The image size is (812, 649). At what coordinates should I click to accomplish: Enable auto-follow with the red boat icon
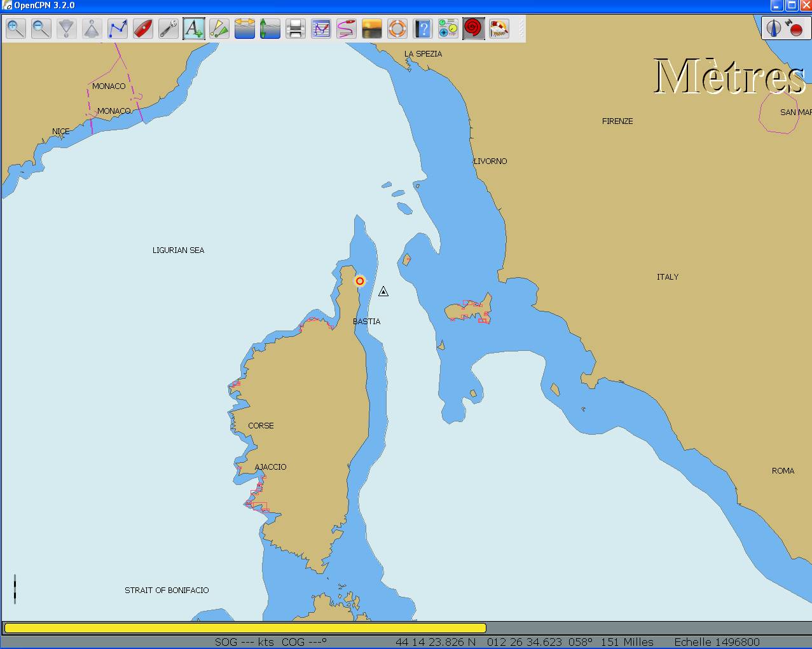pyautogui.click(x=143, y=29)
